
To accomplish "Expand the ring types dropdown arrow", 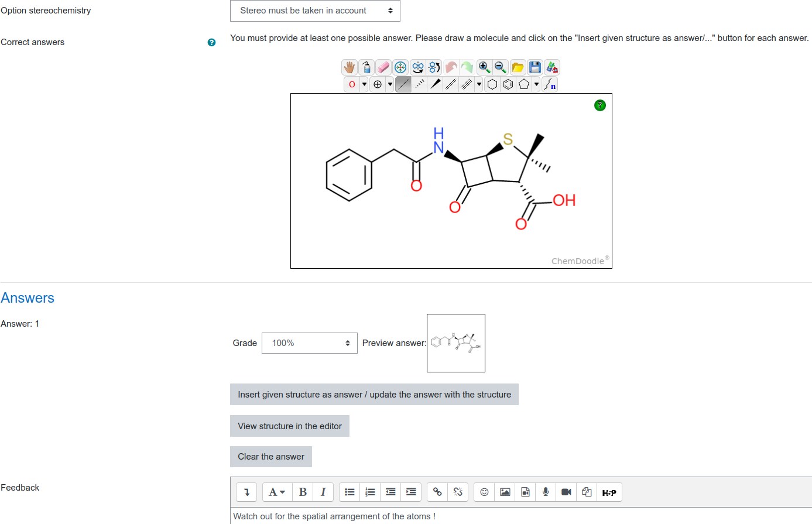I will coord(536,84).
